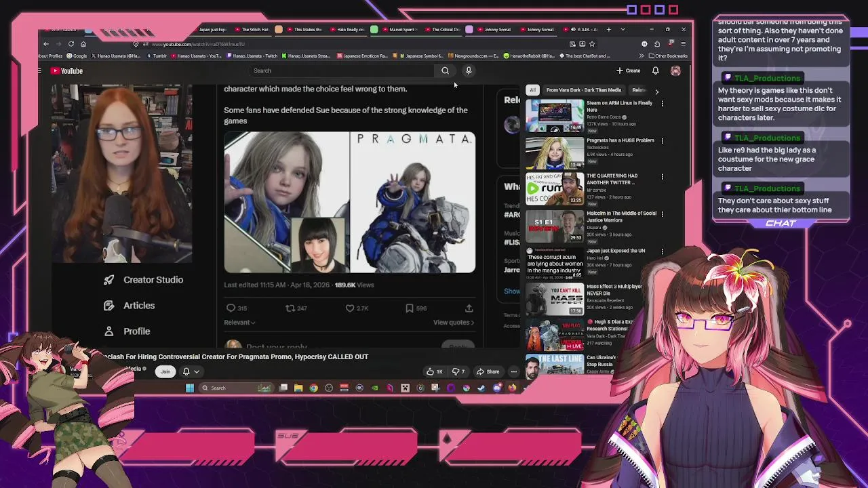This screenshot has height=488, width=868.
Task: Open YouTube notifications bell in header
Action: [x=655, y=70]
